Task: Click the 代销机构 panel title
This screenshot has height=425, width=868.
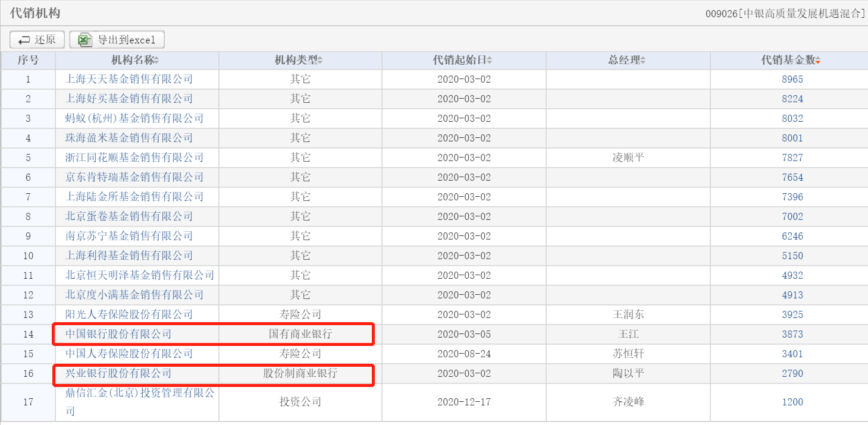Action: pyautogui.click(x=35, y=12)
